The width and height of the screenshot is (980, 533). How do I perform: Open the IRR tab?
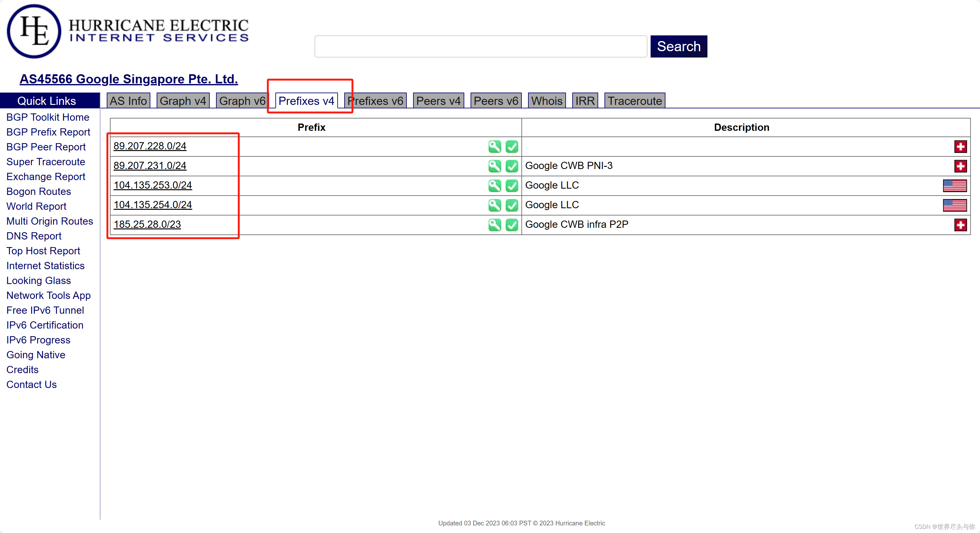point(585,101)
